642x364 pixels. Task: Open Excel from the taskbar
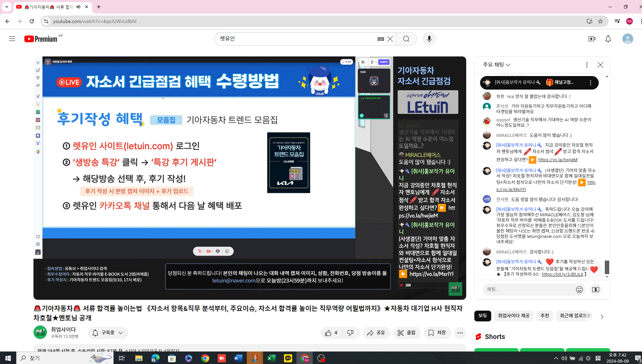271,358
